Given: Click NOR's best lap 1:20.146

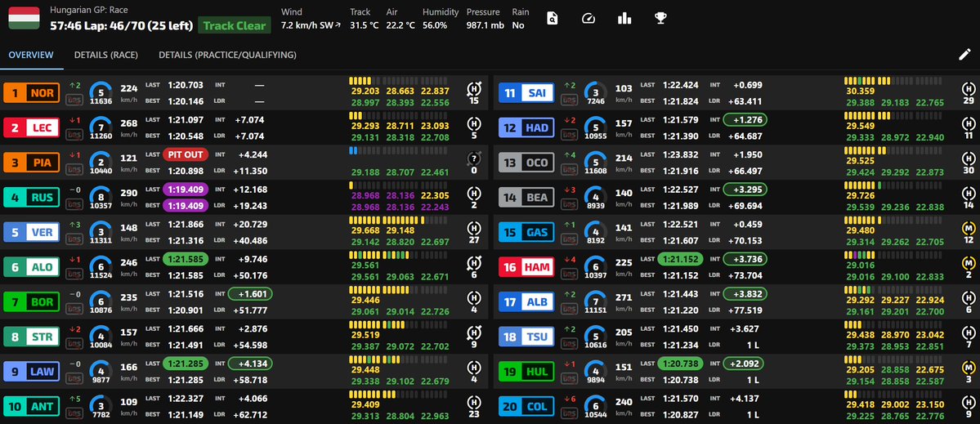Looking at the screenshot, I should [186, 101].
